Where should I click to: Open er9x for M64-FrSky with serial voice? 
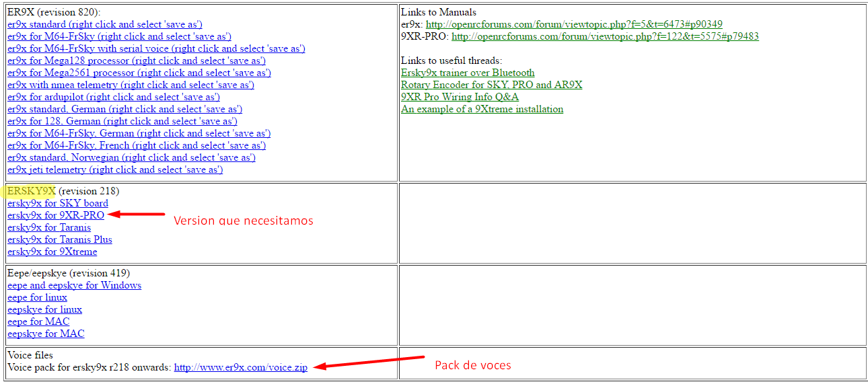click(x=156, y=48)
